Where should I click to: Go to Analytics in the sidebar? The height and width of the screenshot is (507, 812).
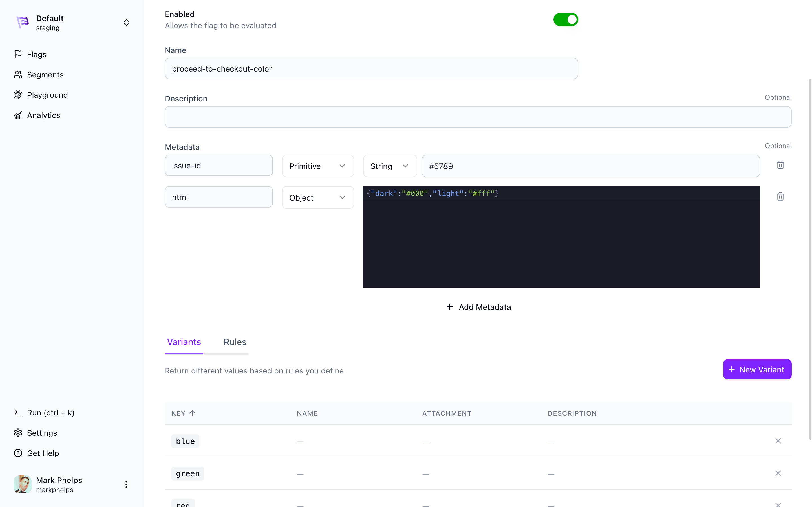[43, 115]
